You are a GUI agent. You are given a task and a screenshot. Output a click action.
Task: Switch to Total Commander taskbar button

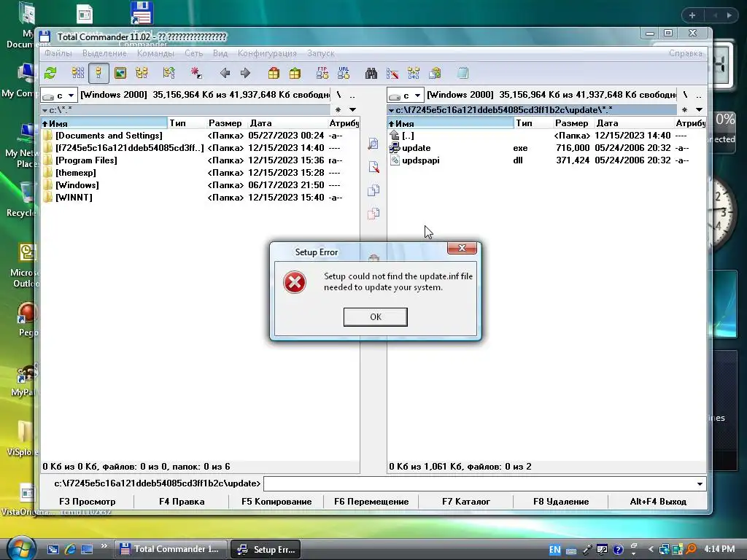[x=170, y=549]
